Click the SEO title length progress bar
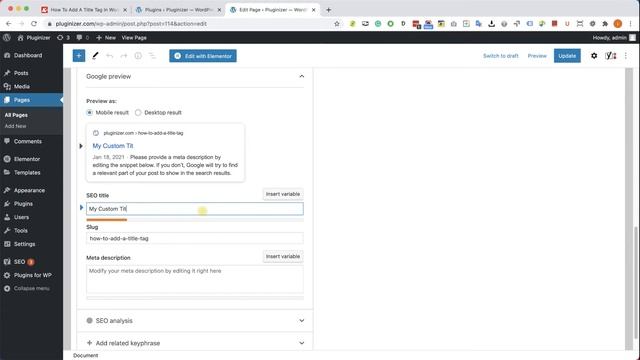The image size is (640, 360). [x=195, y=220]
